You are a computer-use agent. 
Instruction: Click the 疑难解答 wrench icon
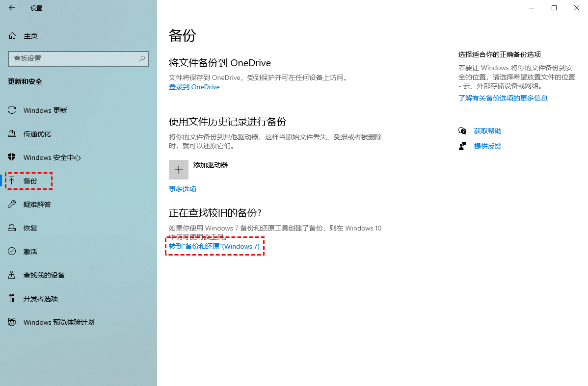[12, 205]
